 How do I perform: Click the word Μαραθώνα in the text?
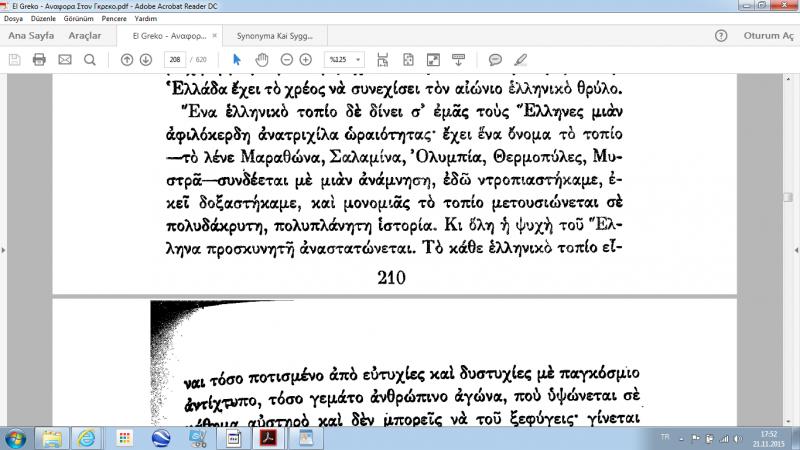coord(282,157)
